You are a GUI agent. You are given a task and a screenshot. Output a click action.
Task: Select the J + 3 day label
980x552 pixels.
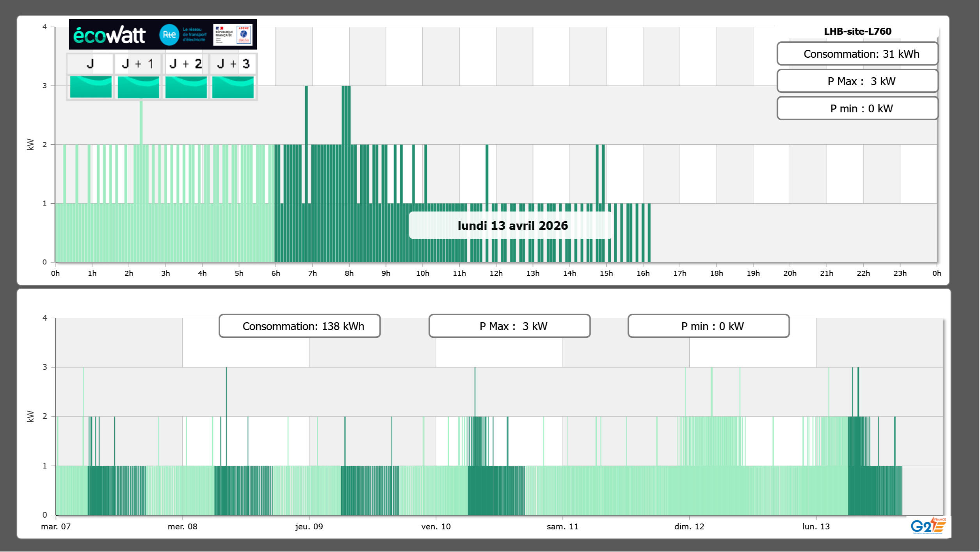click(x=233, y=64)
